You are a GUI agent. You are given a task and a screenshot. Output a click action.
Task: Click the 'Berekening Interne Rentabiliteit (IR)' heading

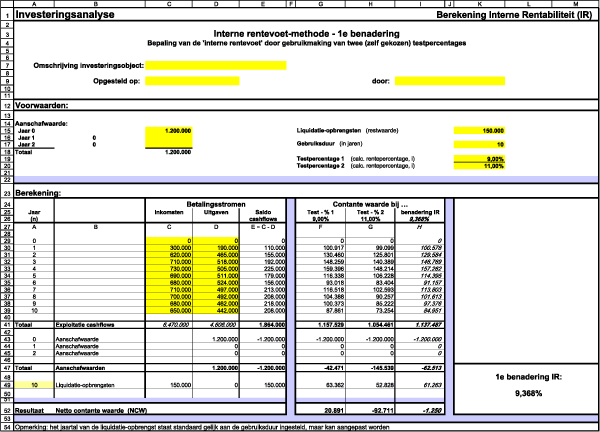(x=514, y=15)
